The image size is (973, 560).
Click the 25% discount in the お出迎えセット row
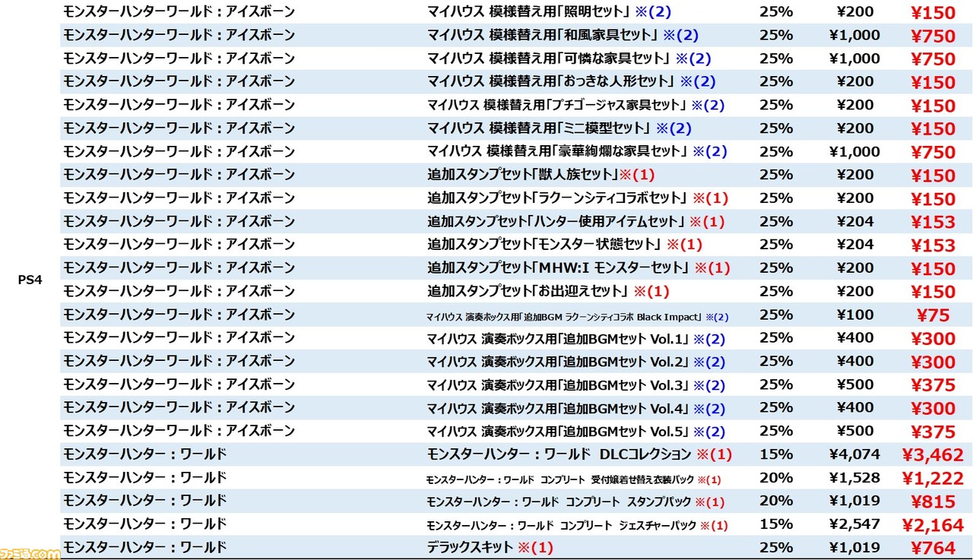776,291
